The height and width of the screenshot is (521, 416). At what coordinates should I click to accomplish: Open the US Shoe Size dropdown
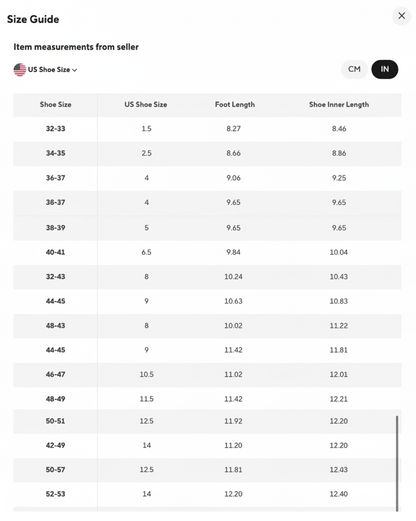[46, 70]
